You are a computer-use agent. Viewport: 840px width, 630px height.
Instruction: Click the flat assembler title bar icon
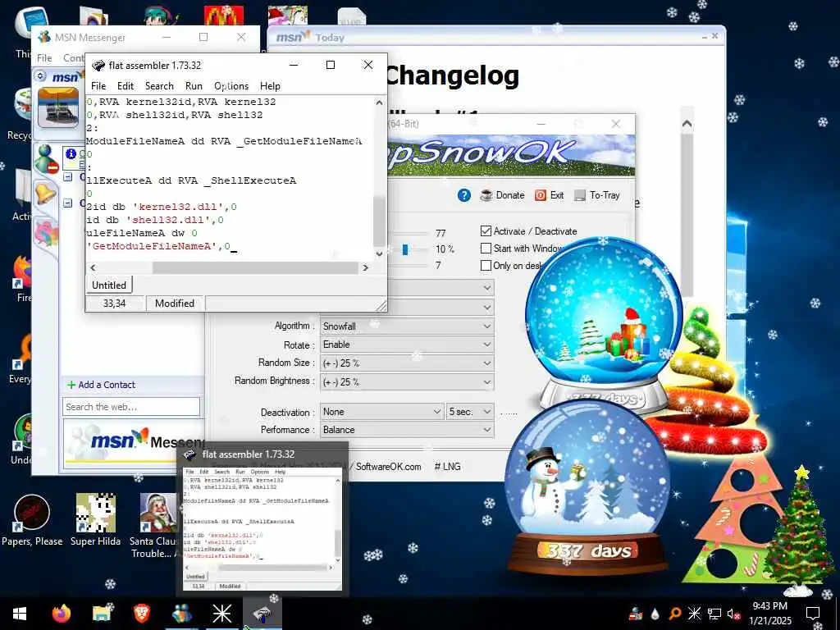(x=98, y=66)
